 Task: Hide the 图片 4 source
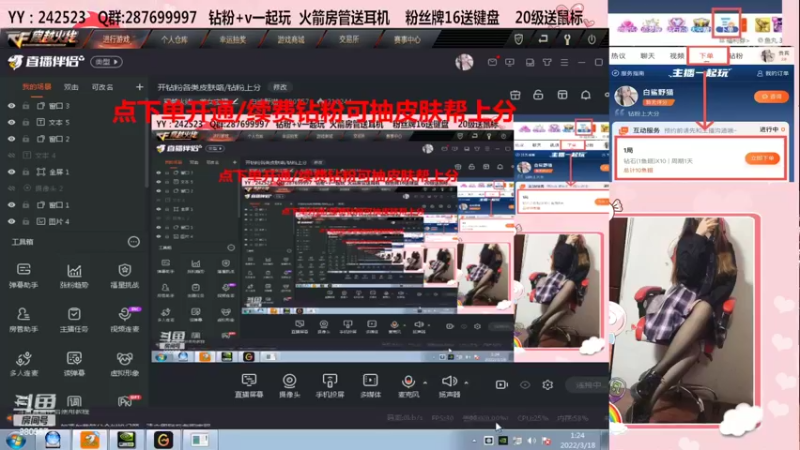point(11,221)
